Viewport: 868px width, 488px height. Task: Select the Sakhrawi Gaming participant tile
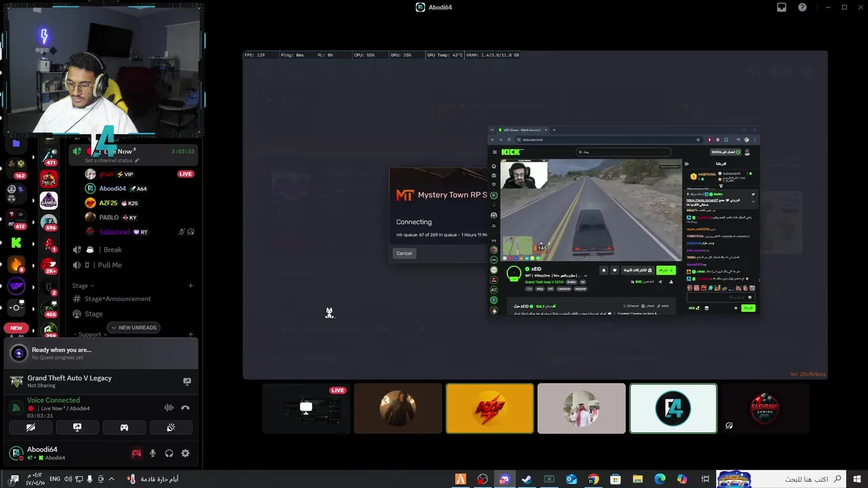point(765,408)
